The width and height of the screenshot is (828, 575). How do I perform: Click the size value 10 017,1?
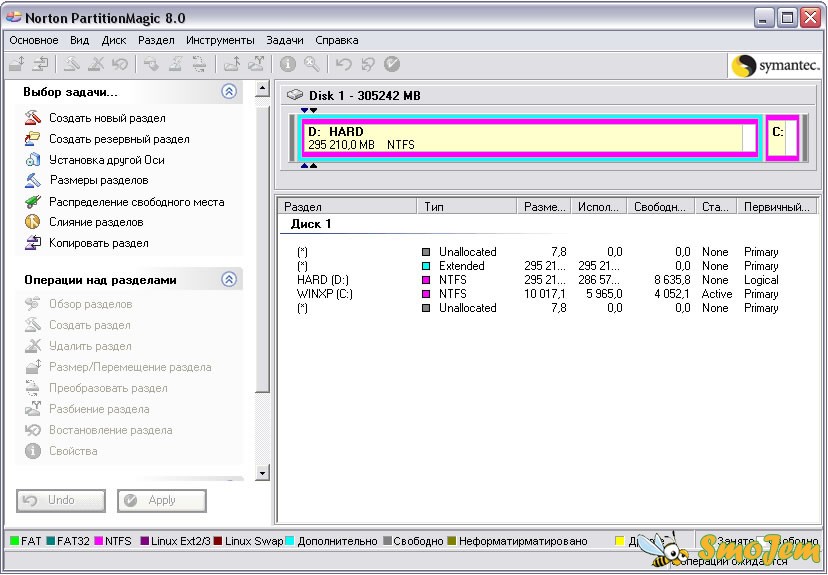coord(545,294)
